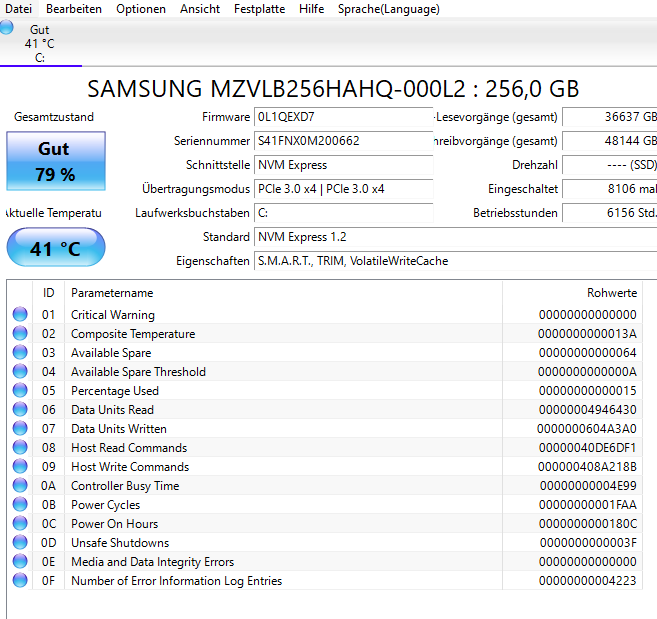Click status orb for Error Information Log Entries row
The width and height of the screenshot is (657, 619).
20,580
